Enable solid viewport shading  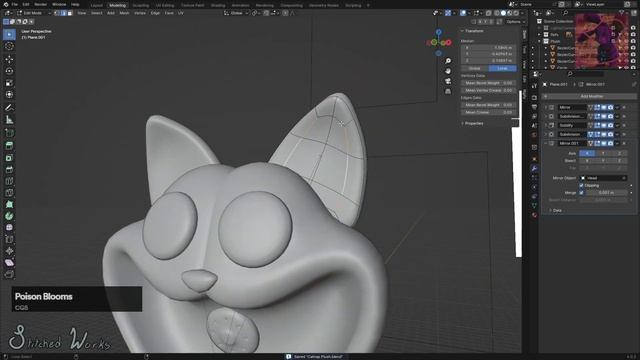(x=503, y=13)
